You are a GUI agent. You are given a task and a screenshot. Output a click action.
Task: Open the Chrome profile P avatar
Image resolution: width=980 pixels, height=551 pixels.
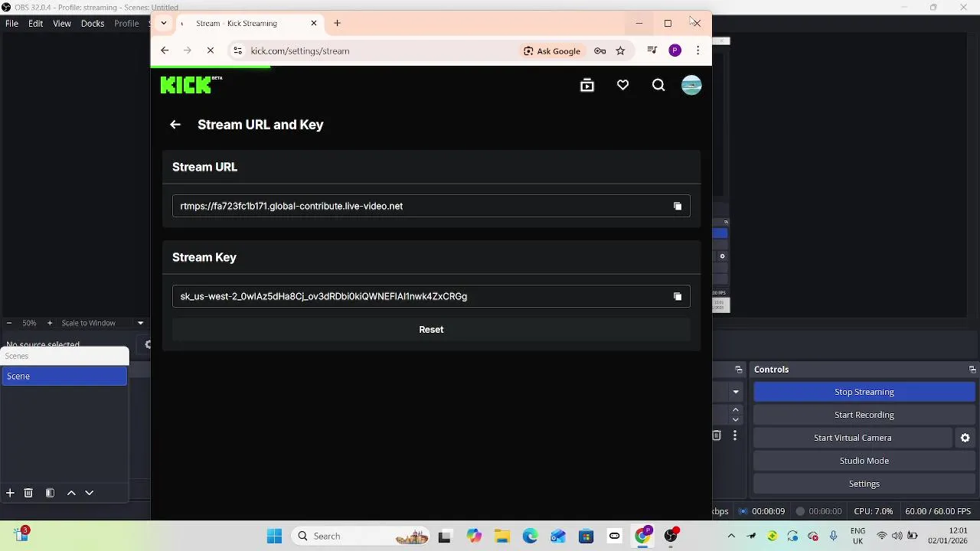[675, 51]
